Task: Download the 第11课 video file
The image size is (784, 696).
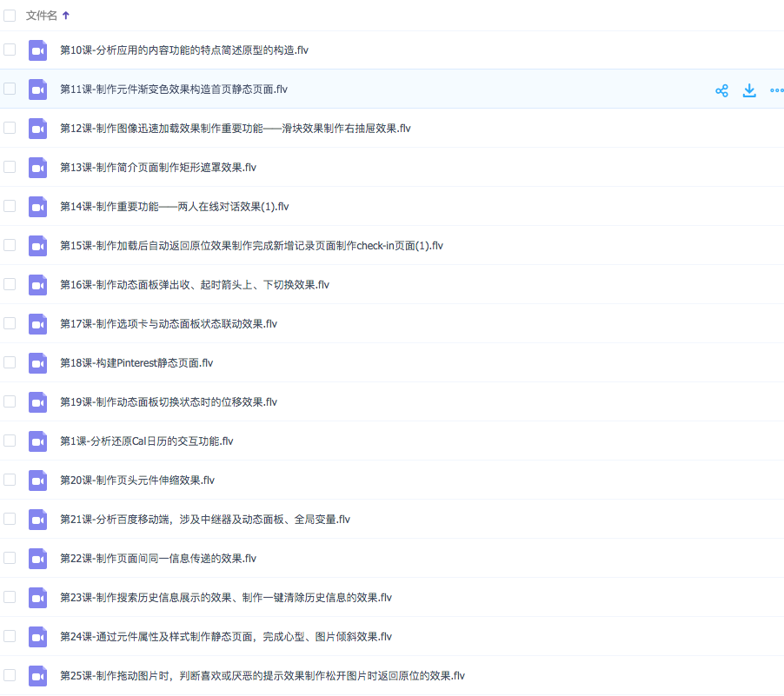Action: [749, 90]
